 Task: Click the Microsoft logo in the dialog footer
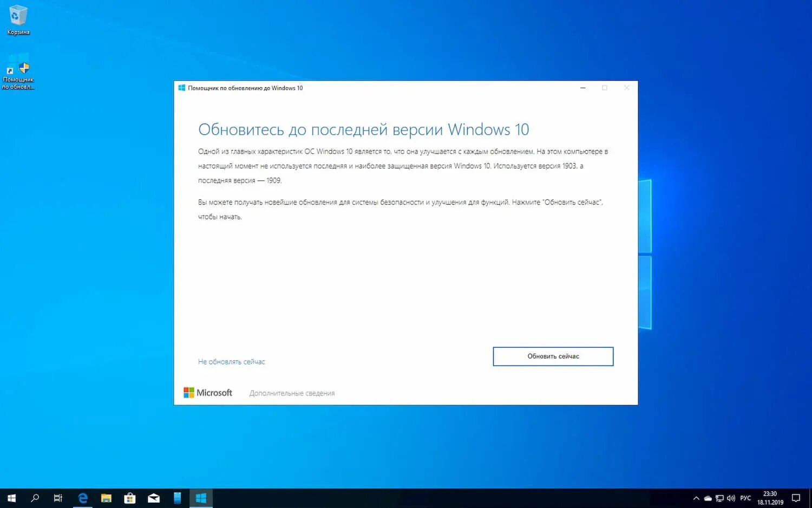pos(208,393)
